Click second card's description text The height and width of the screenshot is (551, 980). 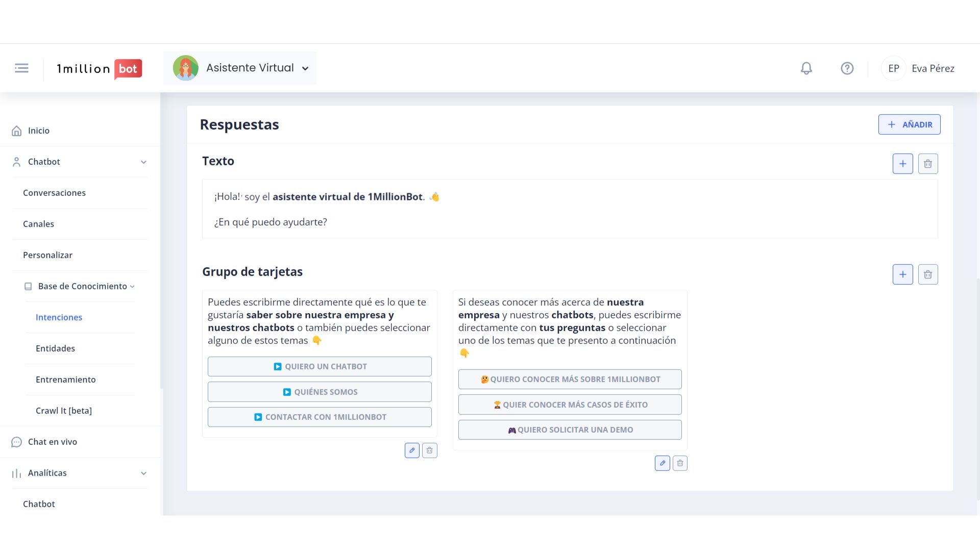[x=570, y=328]
